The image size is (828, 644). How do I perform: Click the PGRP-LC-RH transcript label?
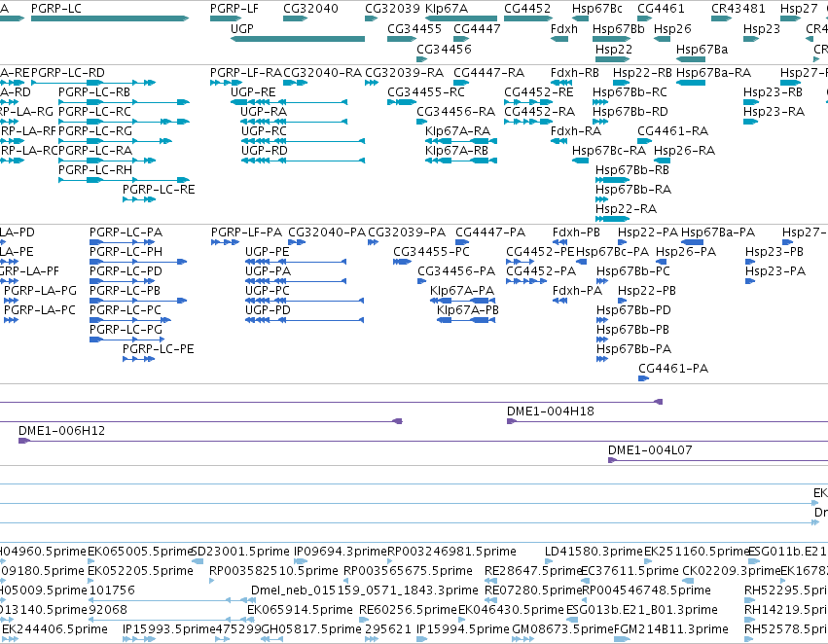(95, 170)
